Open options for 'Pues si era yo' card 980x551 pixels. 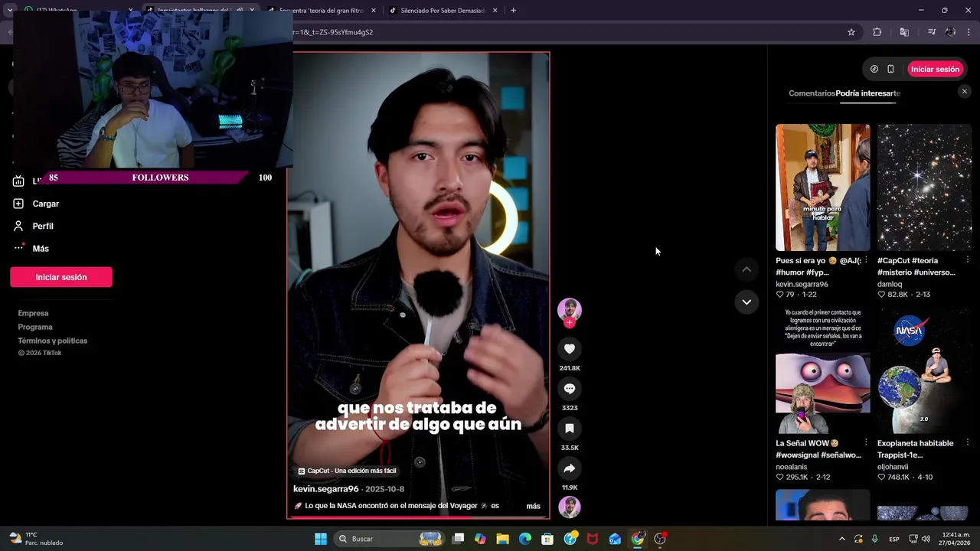click(866, 260)
